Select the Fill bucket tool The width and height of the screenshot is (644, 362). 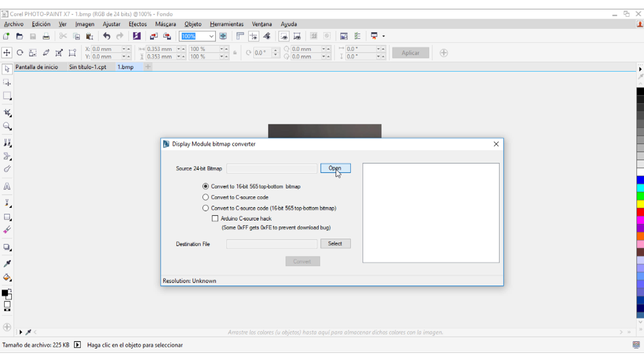pos(7,278)
